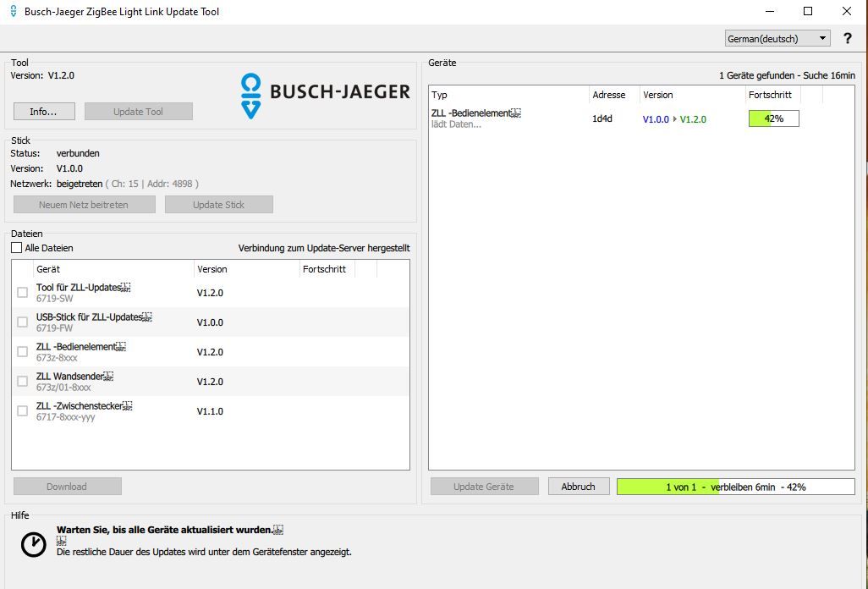Click the Busch-Jaeger logo
Image resolution: width=868 pixels, height=589 pixels.
coord(325,96)
